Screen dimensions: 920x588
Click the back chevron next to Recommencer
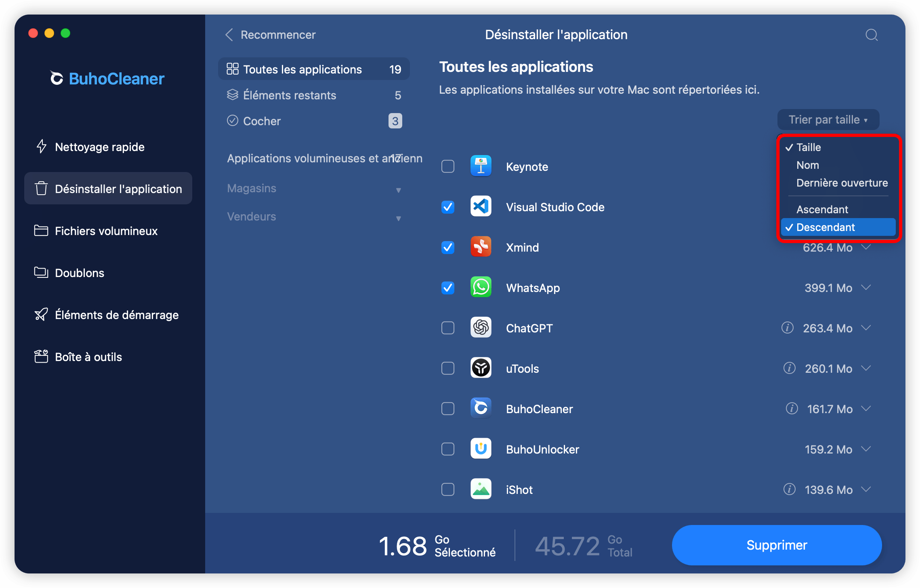coord(229,35)
